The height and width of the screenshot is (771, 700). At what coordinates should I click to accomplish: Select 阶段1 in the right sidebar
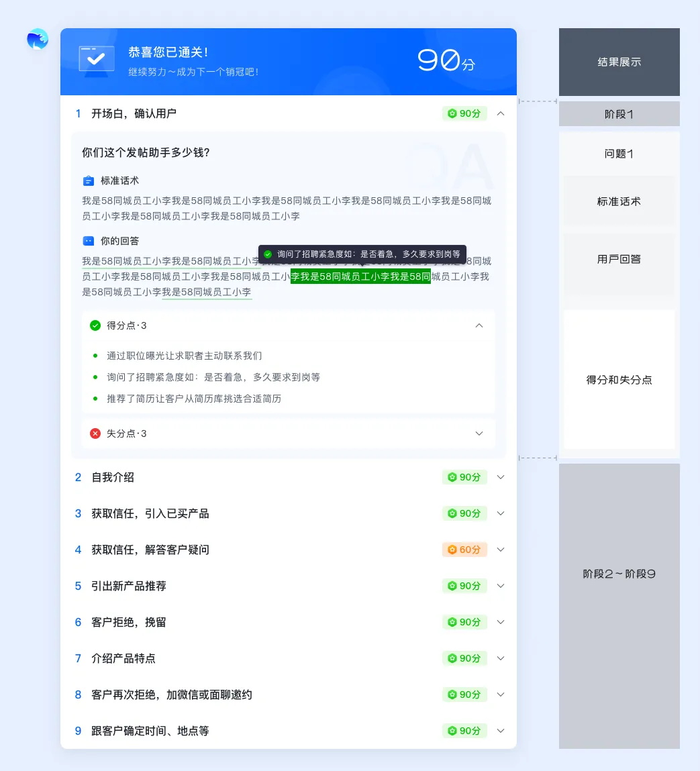coord(618,113)
